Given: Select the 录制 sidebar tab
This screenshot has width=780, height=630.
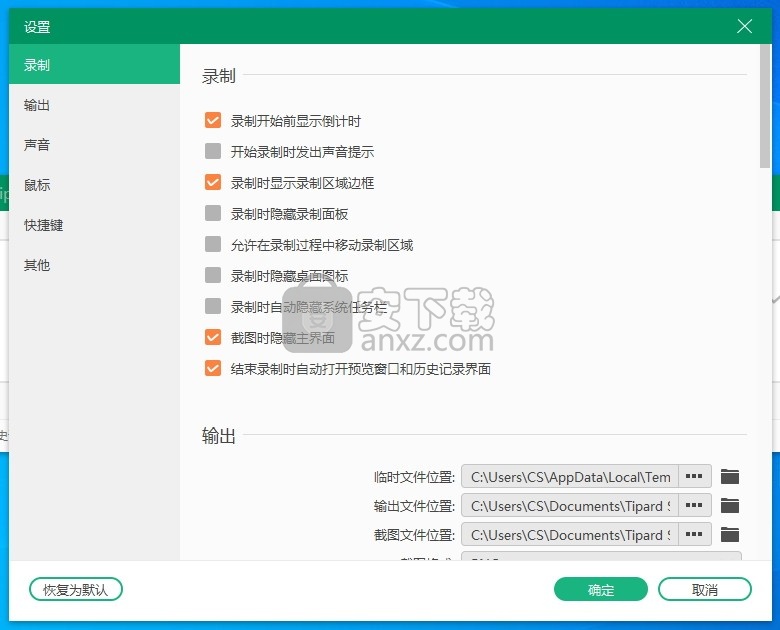Looking at the screenshot, I should [x=95, y=64].
